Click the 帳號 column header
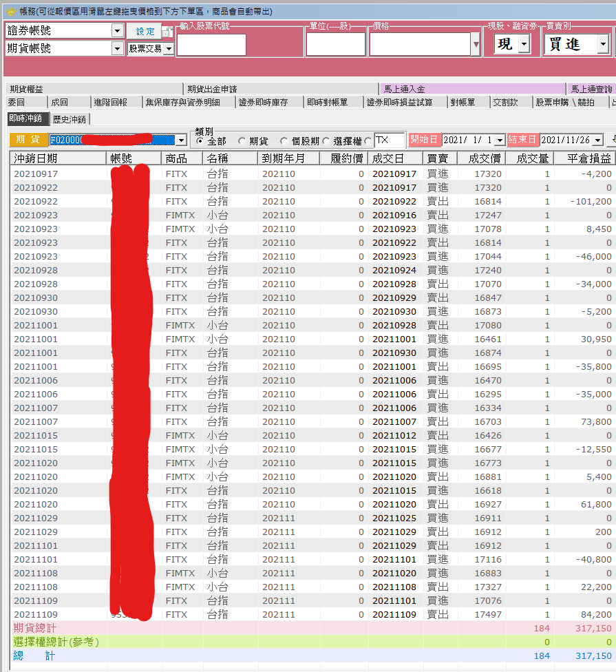Viewport: 616px width, 672px height. 134,158
